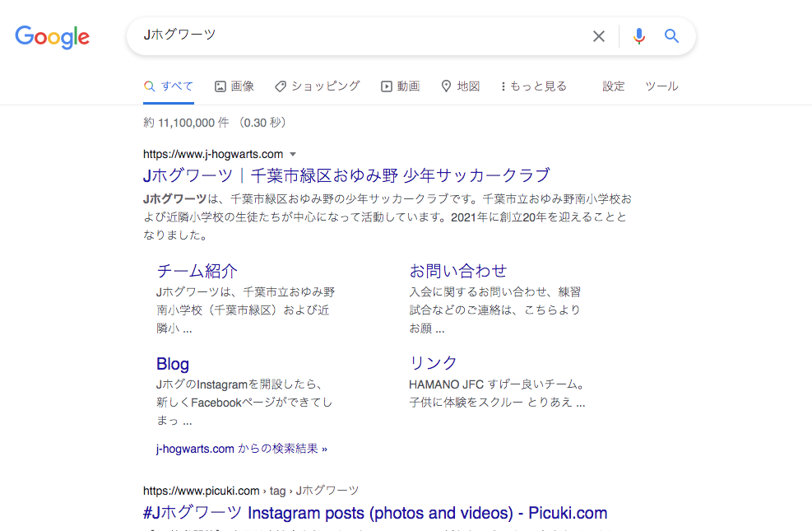Click the video play icon in 動画 tab
Screen dimensions: 812x531
coord(387,86)
